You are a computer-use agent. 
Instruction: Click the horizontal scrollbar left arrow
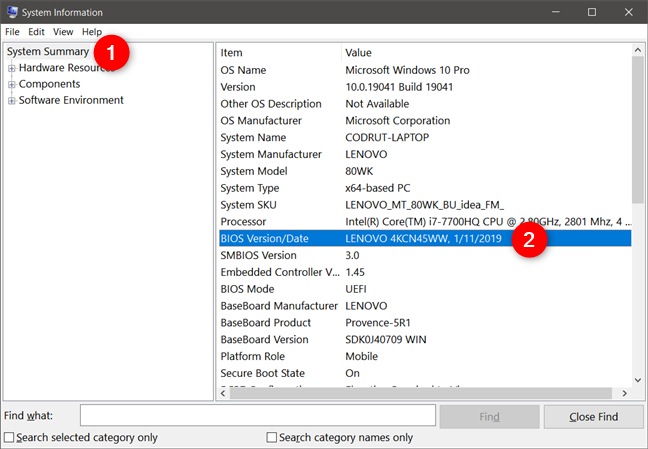click(223, 393)
